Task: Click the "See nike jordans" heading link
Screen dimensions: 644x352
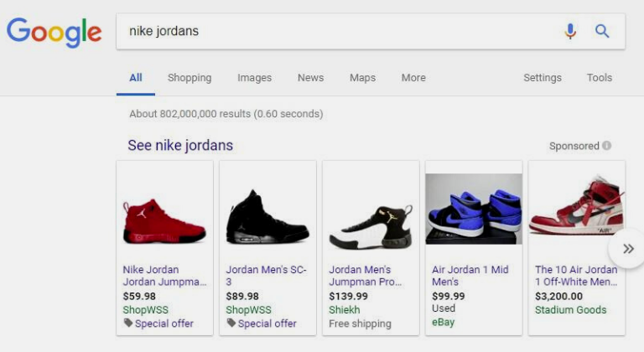Action: coord(180,146)
